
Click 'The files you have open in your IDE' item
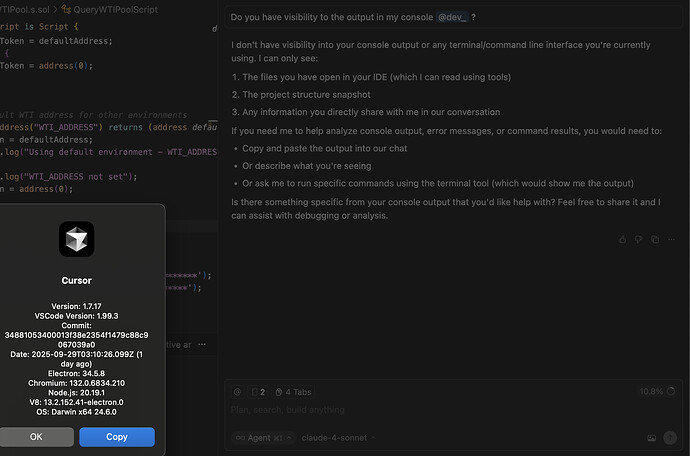pyautogui.click(x=377, y=77)
